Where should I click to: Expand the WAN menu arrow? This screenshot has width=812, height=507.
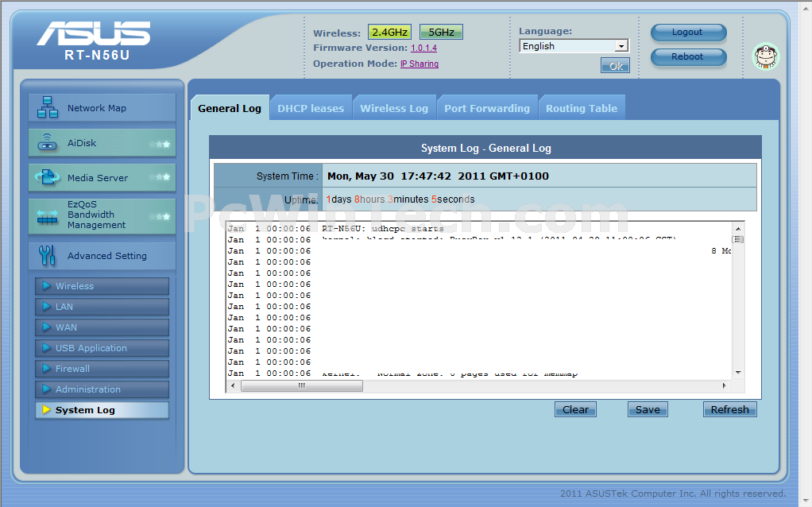point(46,327)
